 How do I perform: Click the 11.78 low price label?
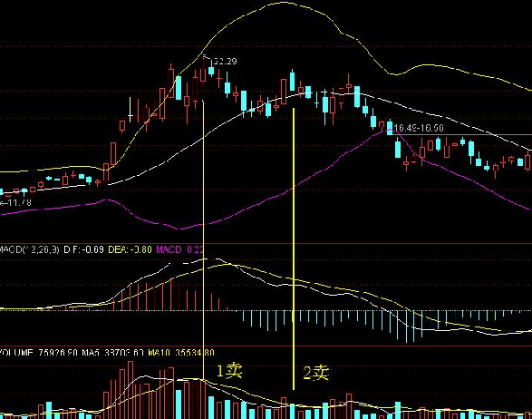[x=17, y=203]
